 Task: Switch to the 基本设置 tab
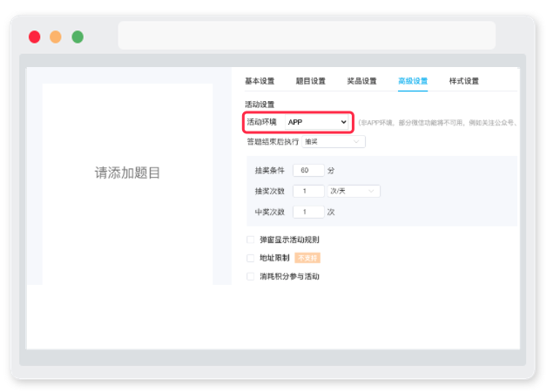(x=260, y=81)
